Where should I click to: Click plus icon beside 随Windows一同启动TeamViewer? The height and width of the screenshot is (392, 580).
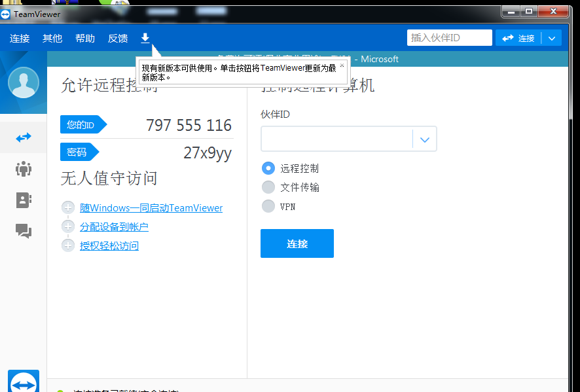pyautogui.click(x=67, y=208)
